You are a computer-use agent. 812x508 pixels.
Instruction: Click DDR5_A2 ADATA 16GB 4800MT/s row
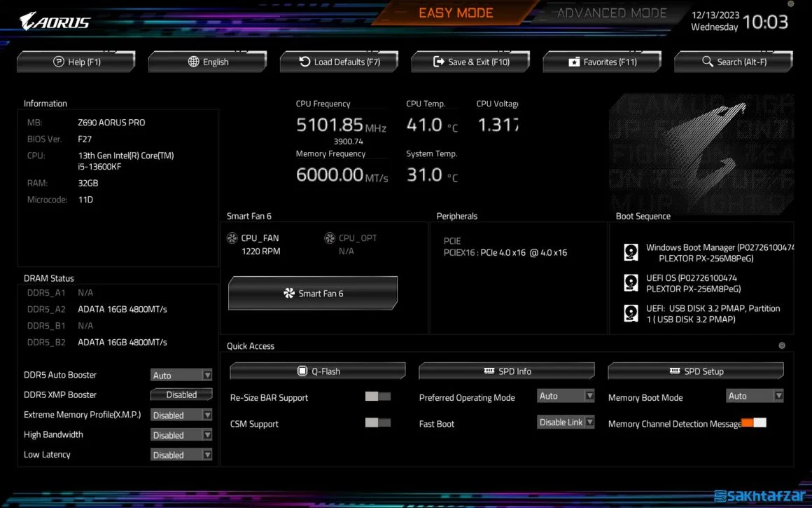(97, 309)
